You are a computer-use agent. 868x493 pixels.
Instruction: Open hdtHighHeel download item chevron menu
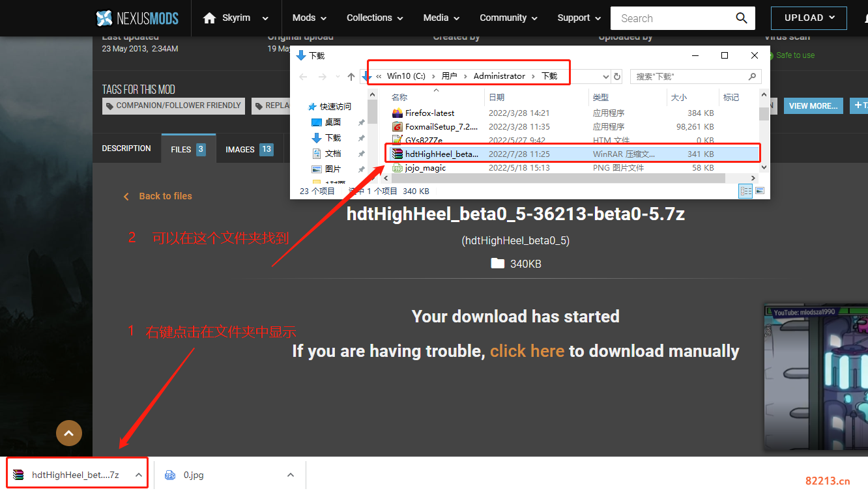(139, 475)
